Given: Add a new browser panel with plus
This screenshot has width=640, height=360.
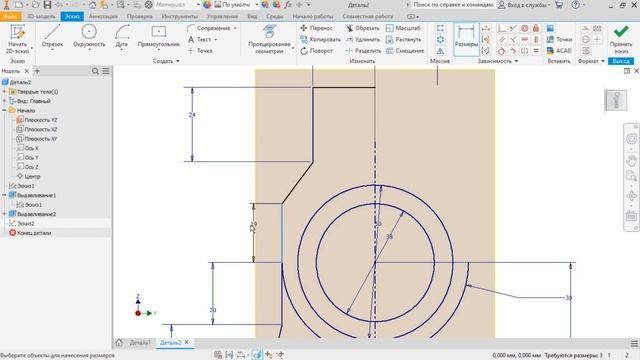Looking at the screenshot, I should coord(37,71).
